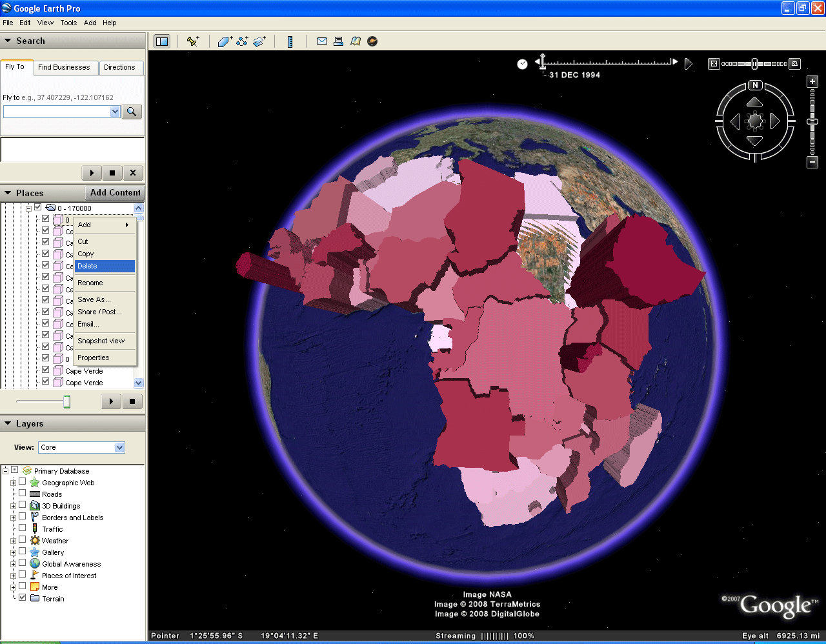Clear search results with X button
The width and height of the screenshot is (826, 644).
coord(133,173)
